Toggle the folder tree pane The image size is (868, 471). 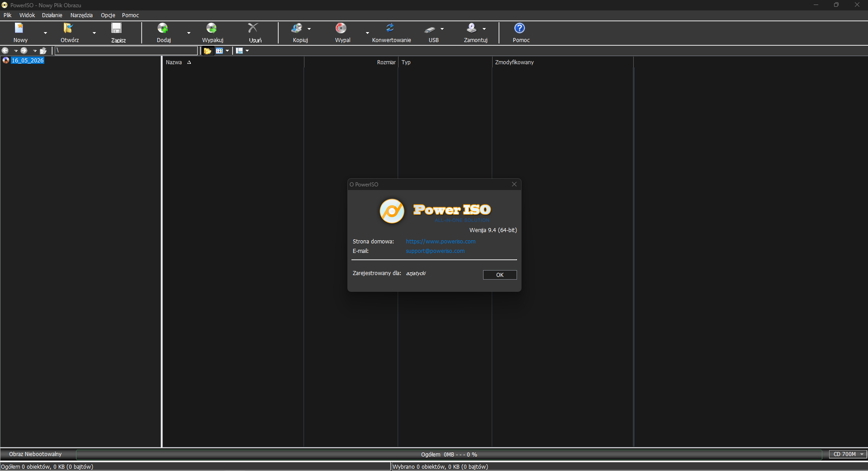(208, 51)
